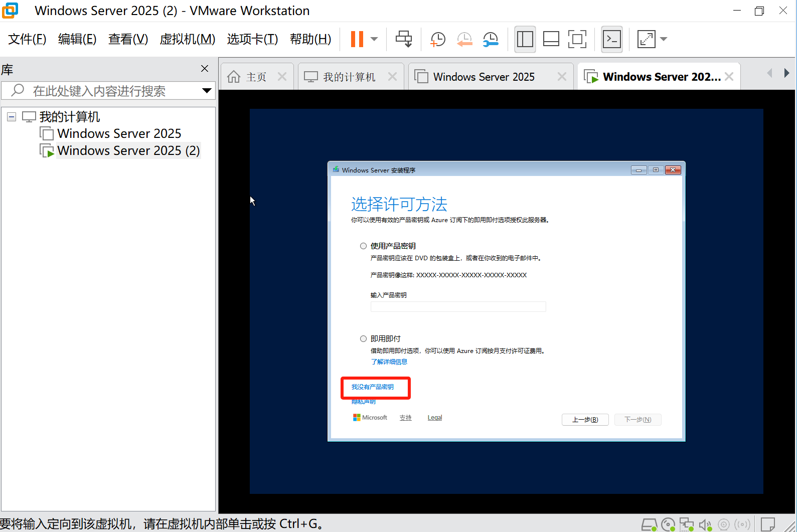This screenshot has width=797, height=532.
Task: Open the 文件(F) menu
Action: click(27, 39)
